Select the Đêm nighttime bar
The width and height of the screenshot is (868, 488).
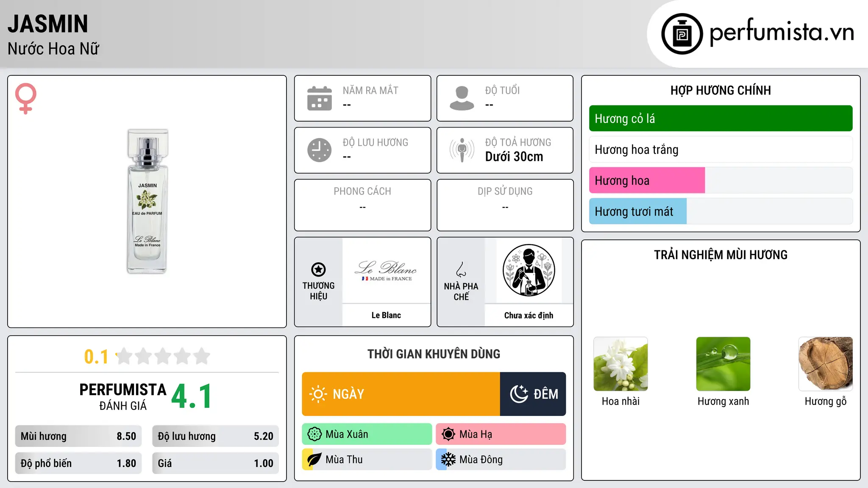click(x=533, y=394)
